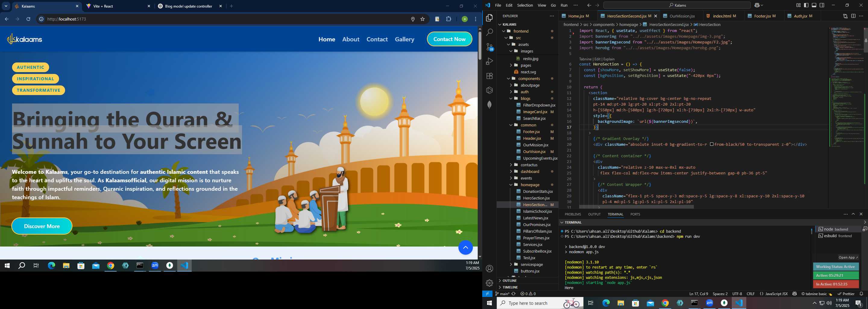Maximize the terminal panel with the up chevron
868x309 pixels.
[853, 214]
